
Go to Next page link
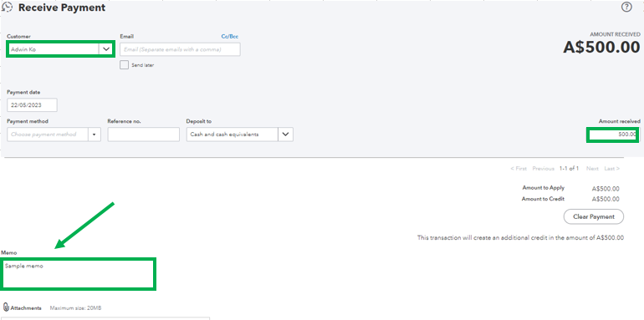[x=592, y=169]
